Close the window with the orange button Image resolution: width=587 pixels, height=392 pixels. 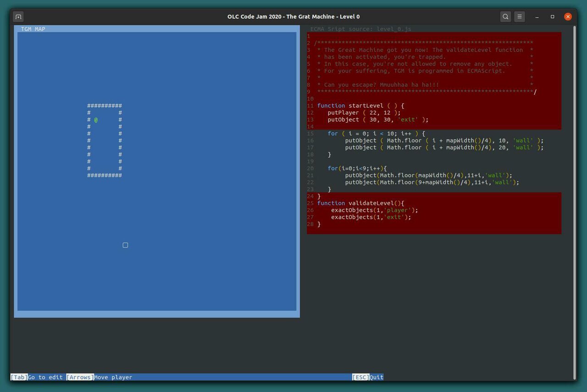tap(568, 17)
